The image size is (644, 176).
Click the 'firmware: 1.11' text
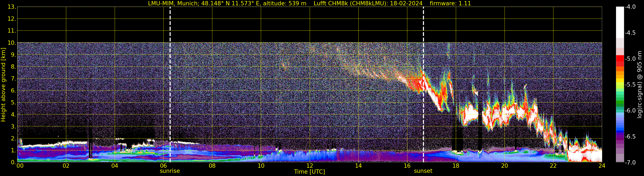(450, 3)
